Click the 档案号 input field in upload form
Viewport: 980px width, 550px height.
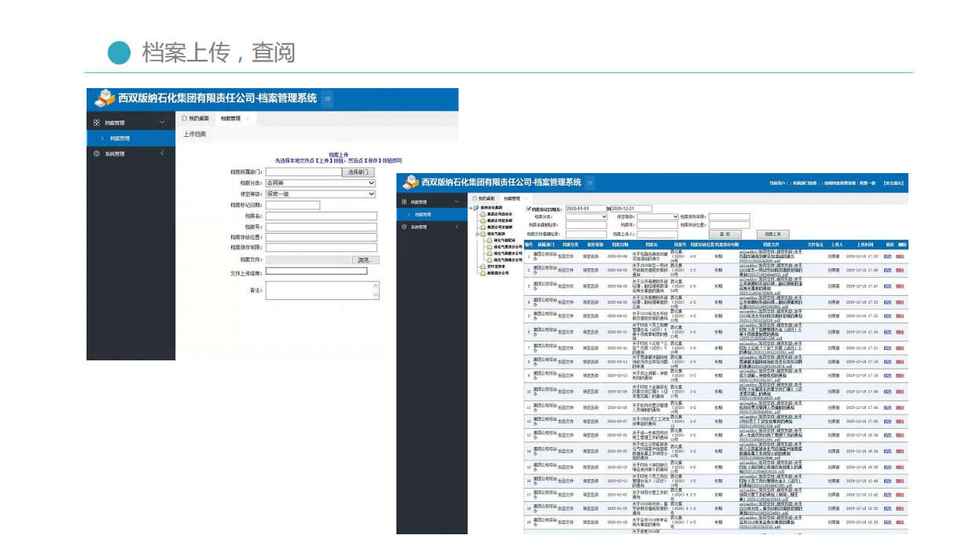tap(321, 227)
